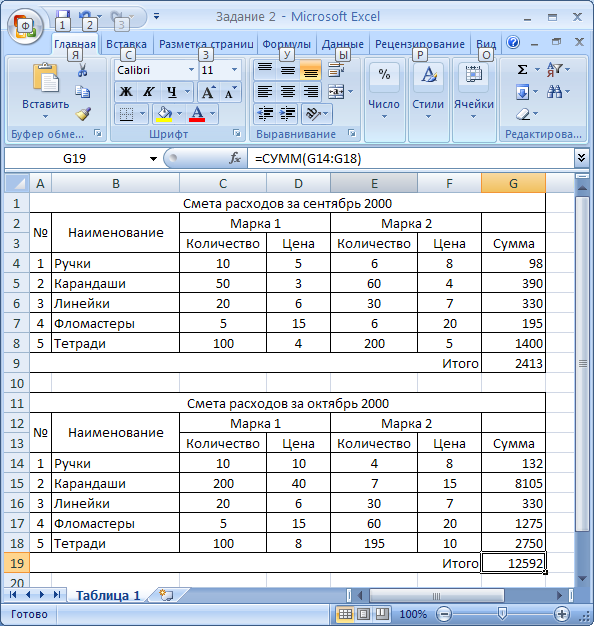
Task: Decrease indent icon
Action: click(x=265, y=114)
